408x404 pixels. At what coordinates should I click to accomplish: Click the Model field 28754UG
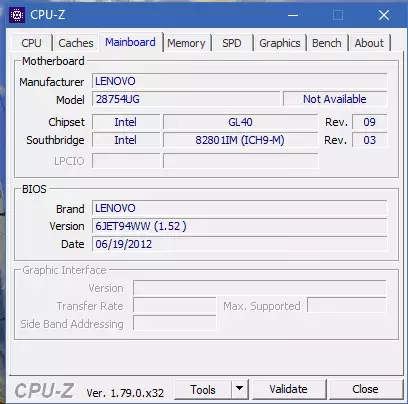[186, 99]
